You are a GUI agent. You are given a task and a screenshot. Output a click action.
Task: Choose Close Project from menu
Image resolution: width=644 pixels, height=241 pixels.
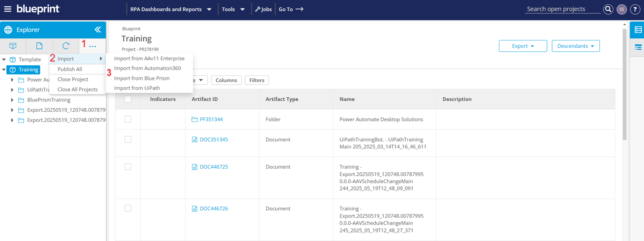point(78,79)
